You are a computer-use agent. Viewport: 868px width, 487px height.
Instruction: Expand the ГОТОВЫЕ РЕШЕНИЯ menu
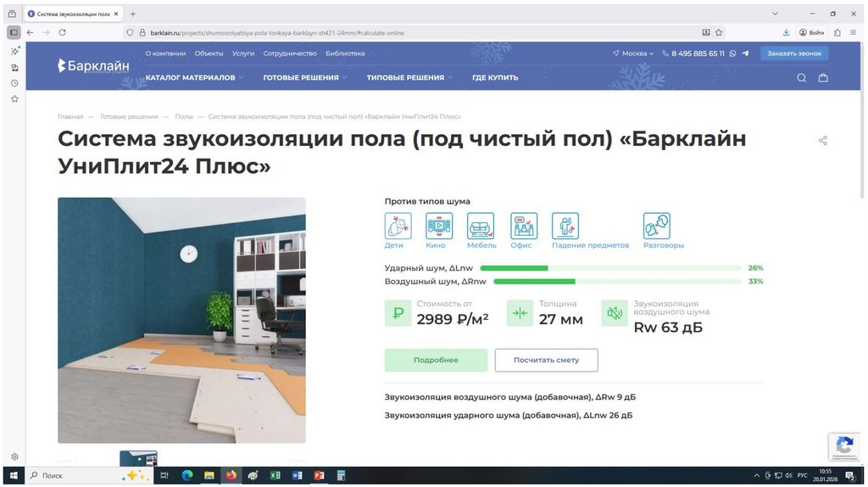coord(305,77)
